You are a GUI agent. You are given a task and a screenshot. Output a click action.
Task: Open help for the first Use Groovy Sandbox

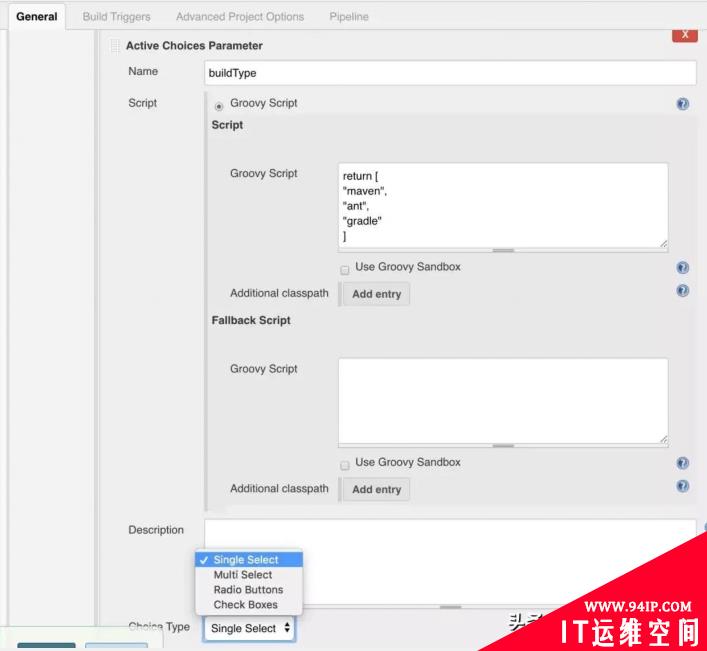tap(683, 268)
